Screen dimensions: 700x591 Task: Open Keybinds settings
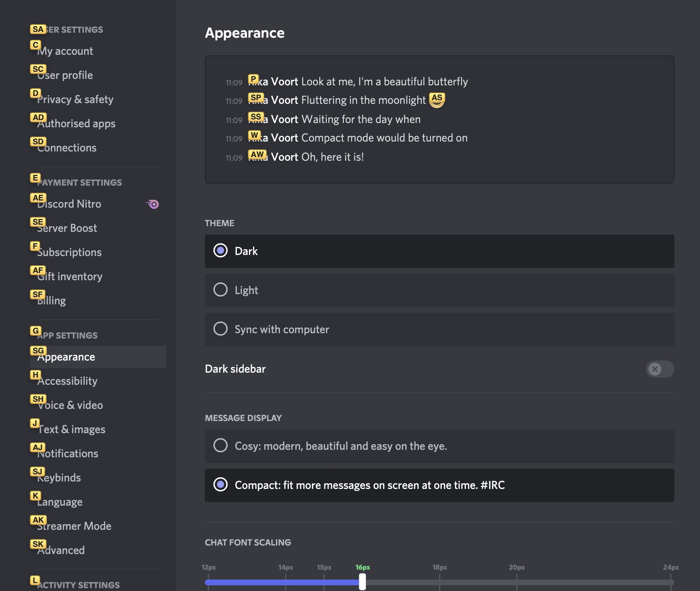pos(59,478)
